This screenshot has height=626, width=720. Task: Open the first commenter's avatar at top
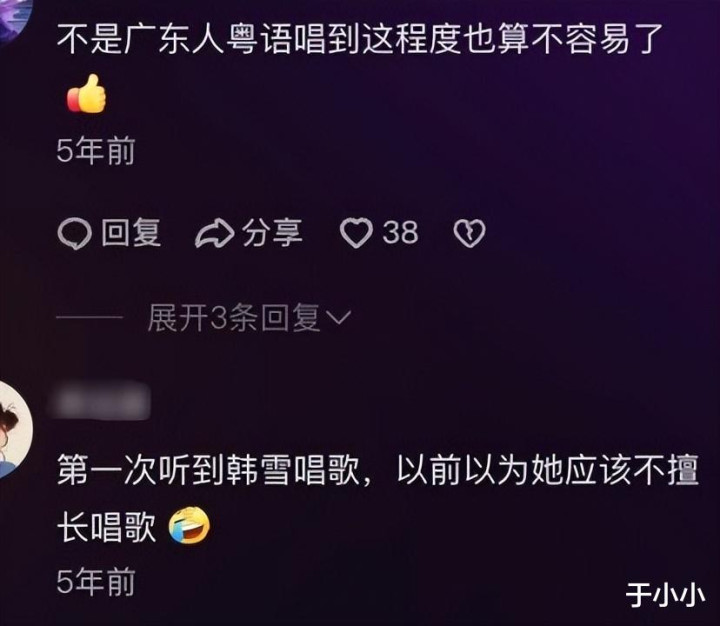tap(14, 19)
